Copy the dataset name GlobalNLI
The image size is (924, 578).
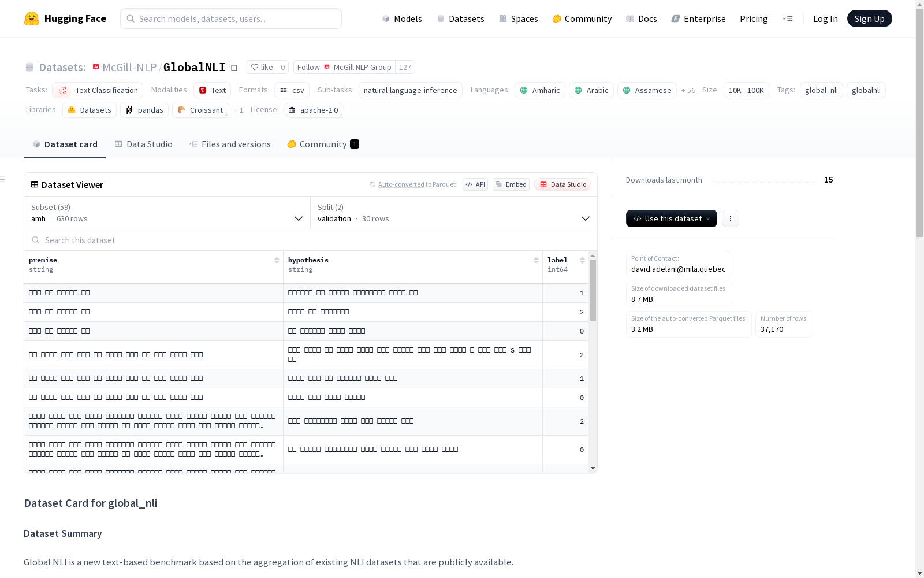[x=233, y=68]
